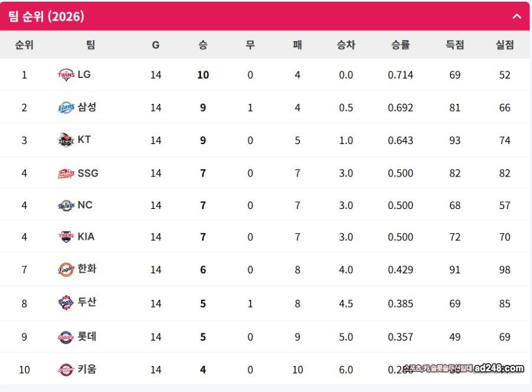Click the 승차 column header

(x=346, y=45)
